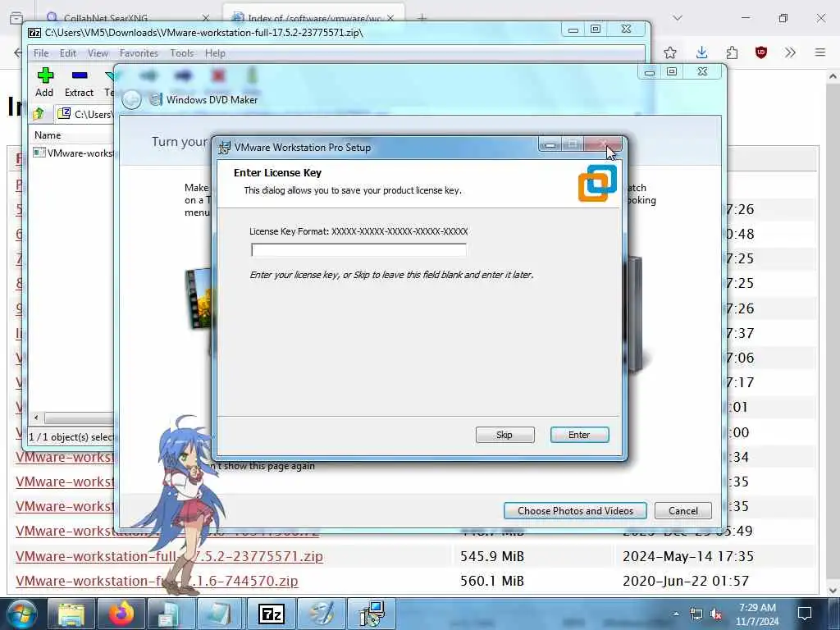Open the Tools menu in 7-Zip
Image resolution: width=840 pixels, height=630 pixels.
181,53
